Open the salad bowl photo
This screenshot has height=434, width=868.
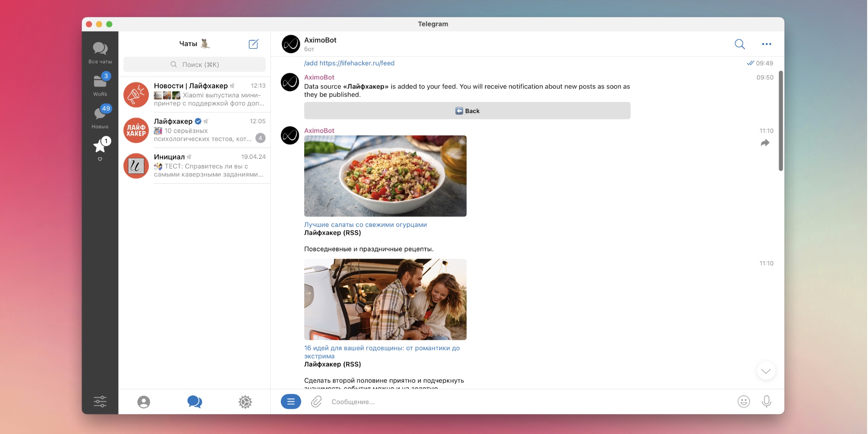pos(385,176)
